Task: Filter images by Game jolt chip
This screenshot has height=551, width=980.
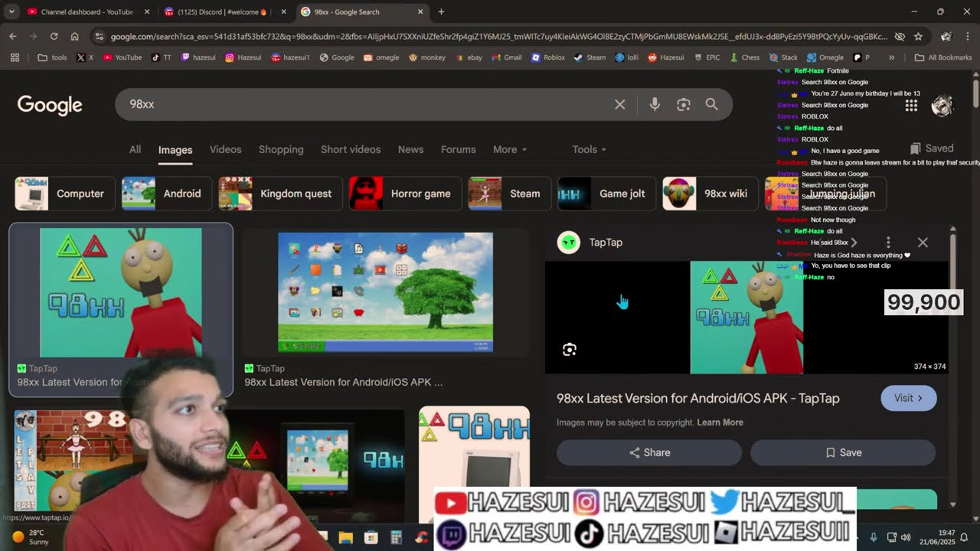Action: [x=606, y=194]
